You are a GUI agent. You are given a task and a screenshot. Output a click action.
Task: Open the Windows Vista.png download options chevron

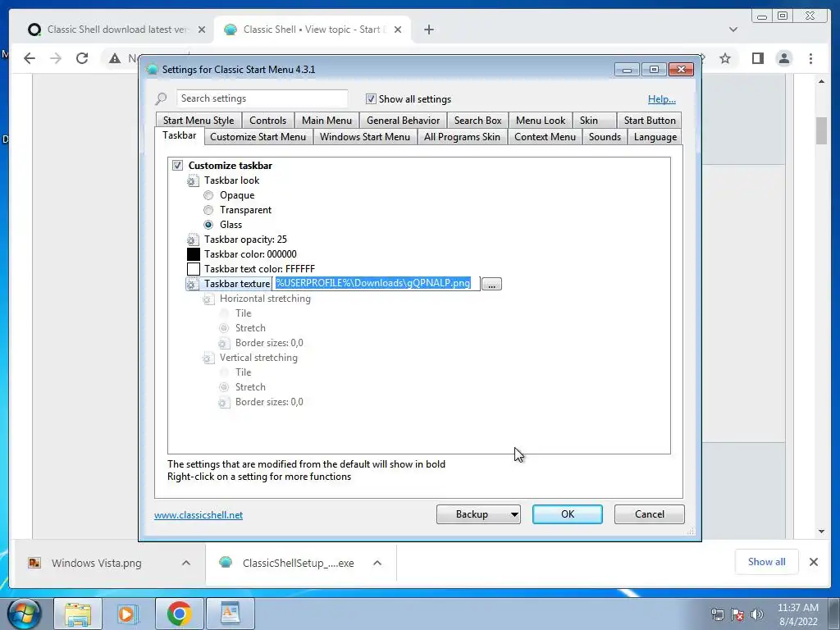[x=186, y=563]
